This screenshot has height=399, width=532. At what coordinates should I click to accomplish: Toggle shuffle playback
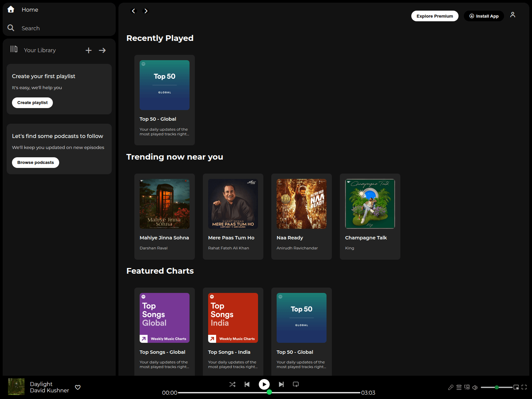tap(232, 384)
